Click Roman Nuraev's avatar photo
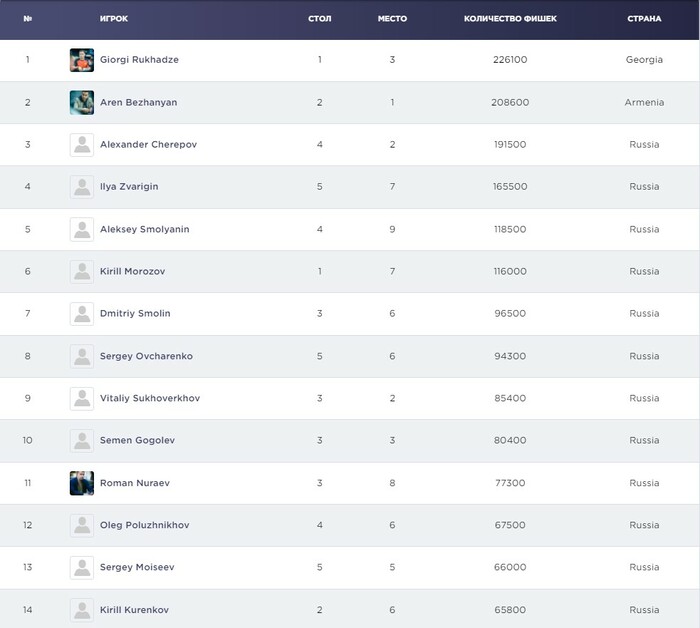 pos(82,483)
